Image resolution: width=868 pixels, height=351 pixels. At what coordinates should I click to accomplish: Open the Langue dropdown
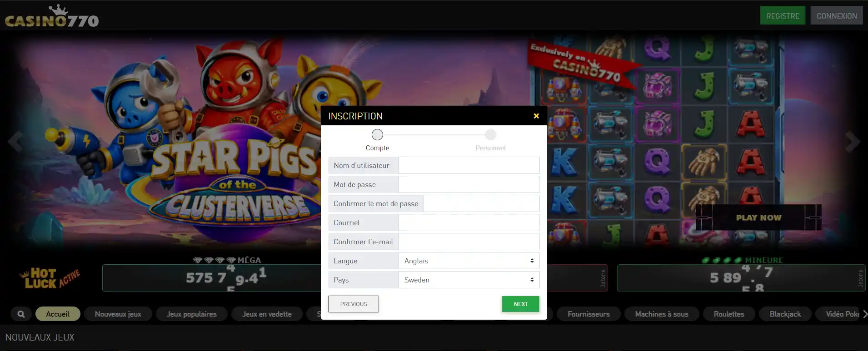tap(469, 261)
